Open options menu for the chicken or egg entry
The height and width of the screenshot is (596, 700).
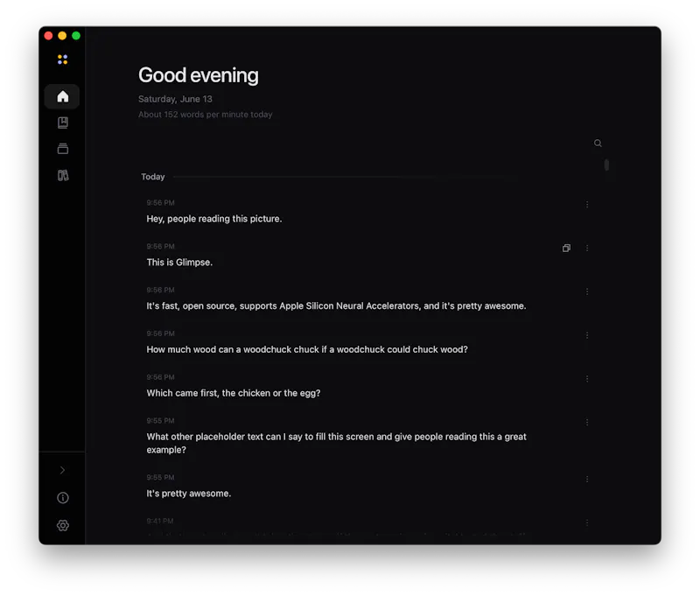tap(587, 379)
